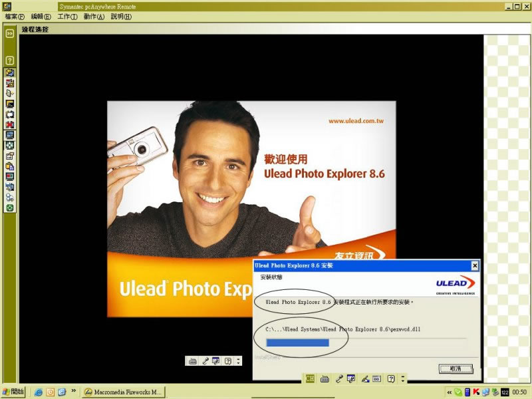Click microphone icon on black-area language bar

pyautogui.click(x=205, y=361)
